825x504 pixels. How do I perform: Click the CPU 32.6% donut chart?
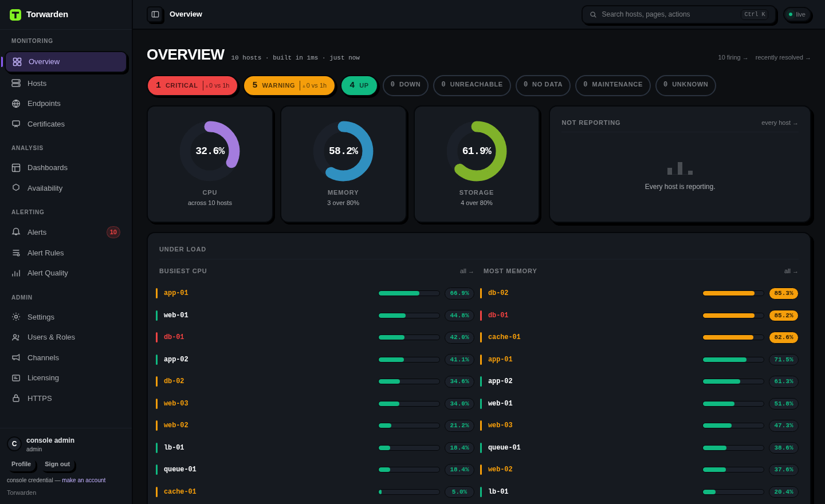(210, 151)
